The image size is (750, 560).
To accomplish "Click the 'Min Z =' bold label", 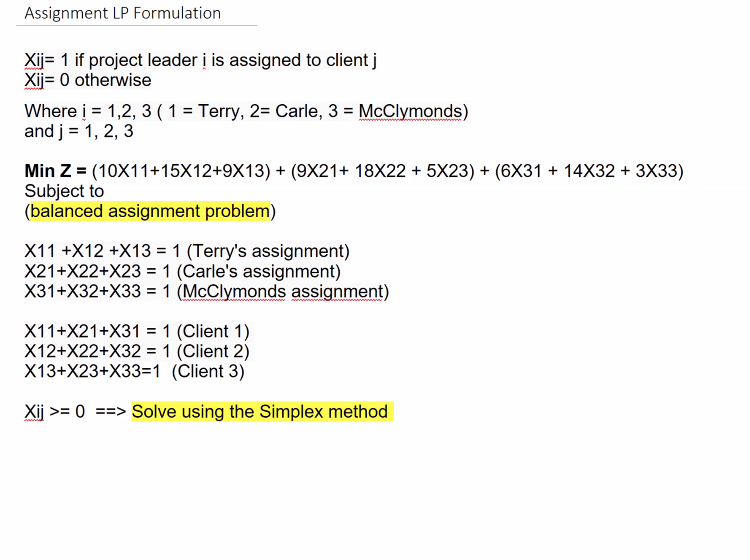I will coord(55,171).
